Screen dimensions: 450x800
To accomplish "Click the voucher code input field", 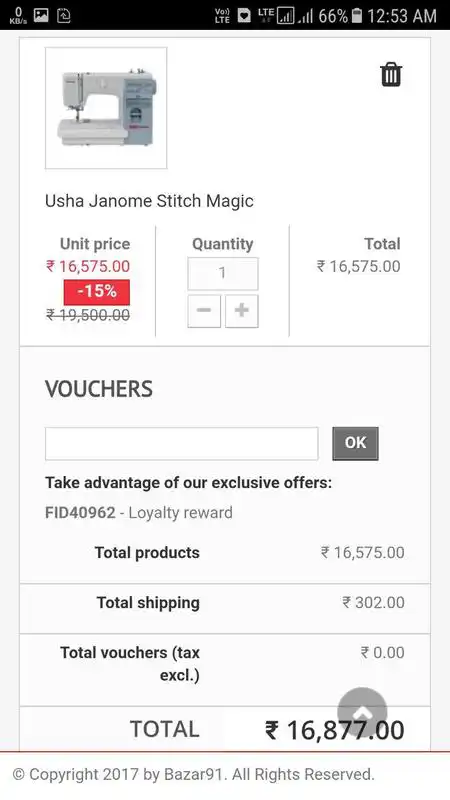I will coord(182,443).
